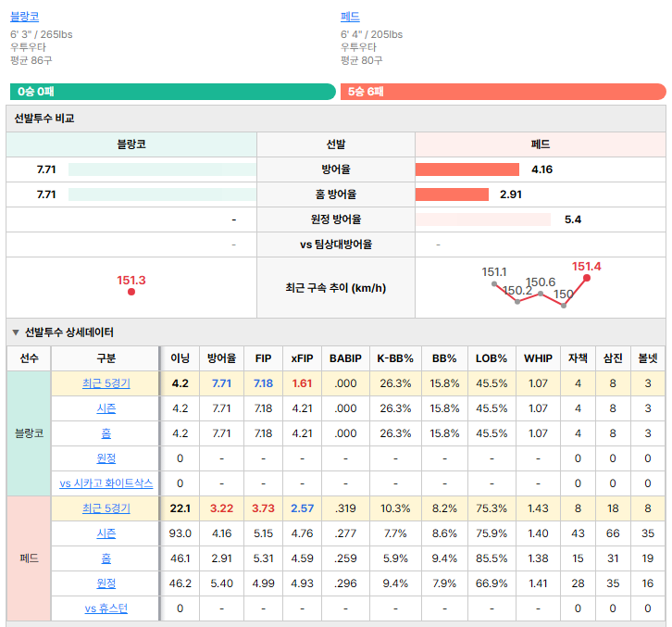Click the 방어율 column header in detail table
The image size is (672, 627).
[x=221, y=358]
